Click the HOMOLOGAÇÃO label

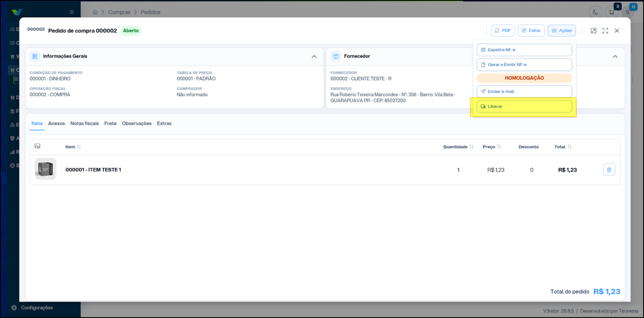click(524, 78)
